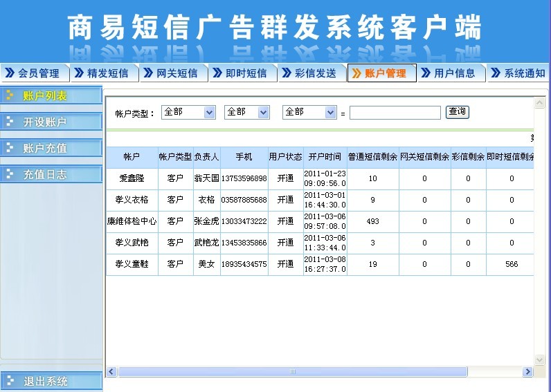The image size is (551, 392).
Task: Click the 账户列表 sidebar bullet icon
Action: (10, 95)
